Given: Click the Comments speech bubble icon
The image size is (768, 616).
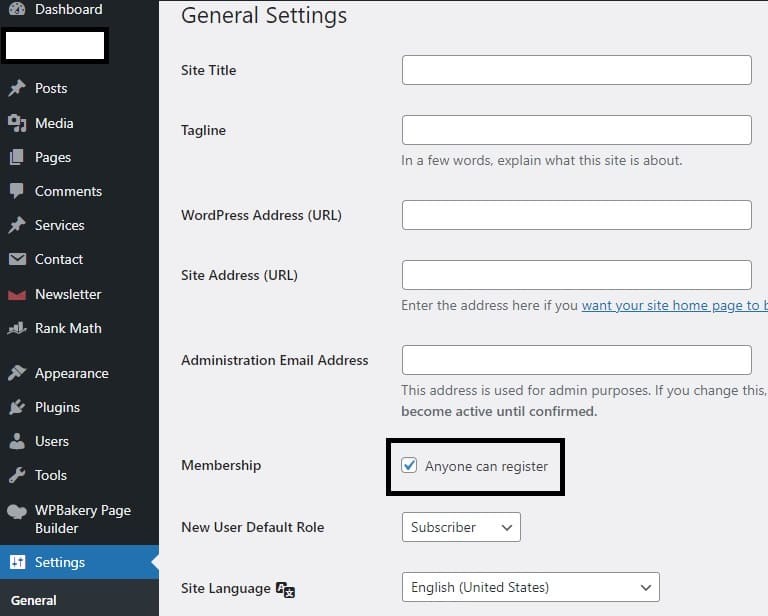Looking at the screenshot, I should click(x=16, y=191).
